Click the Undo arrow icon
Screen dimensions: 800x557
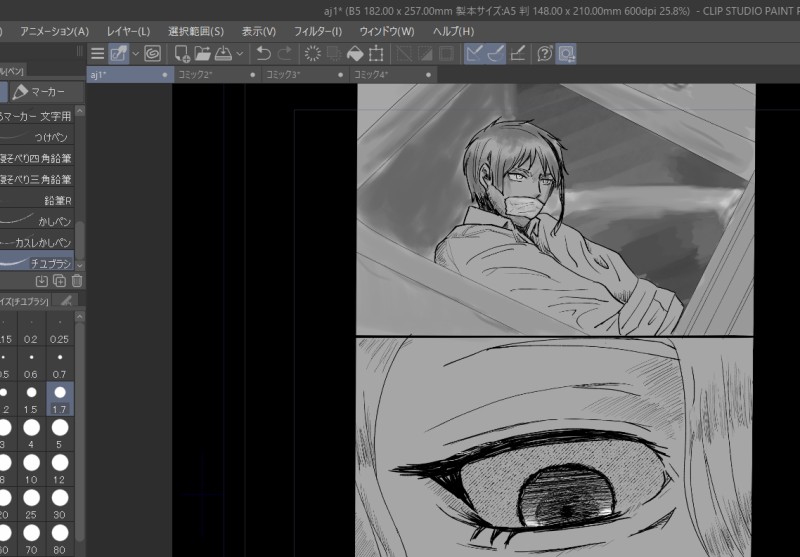pos(263,54)
